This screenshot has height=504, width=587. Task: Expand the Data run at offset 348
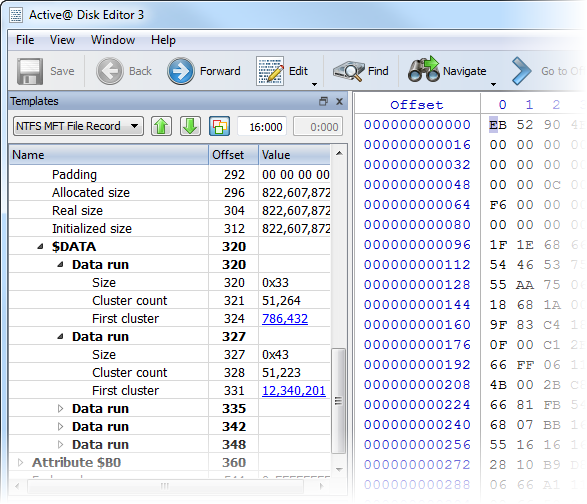(x=60, y=444)
